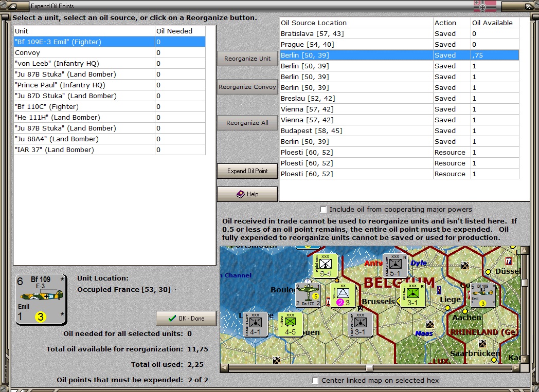
Task: Click the Total oil available 11,75 value
Action: [x=198, y=349]
